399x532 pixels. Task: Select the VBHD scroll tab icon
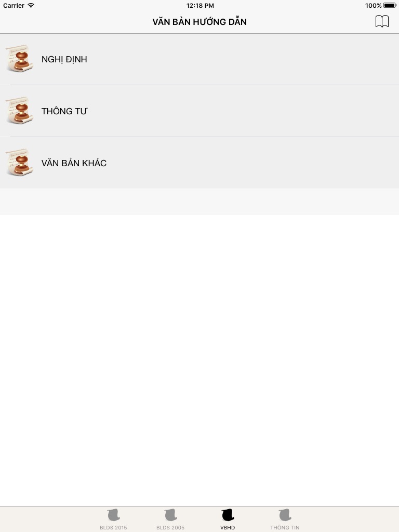tap(228, 515)
